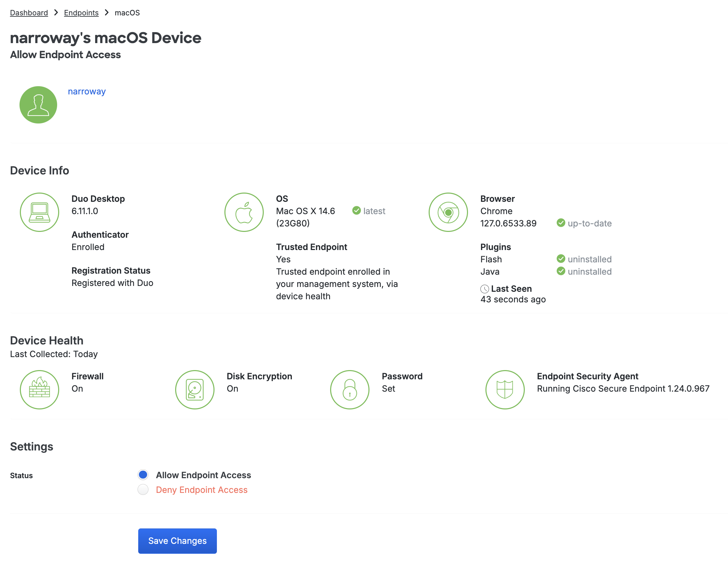Click the green user avatar icon
Viewport: 728px width, 563px height.
point(38,105)
